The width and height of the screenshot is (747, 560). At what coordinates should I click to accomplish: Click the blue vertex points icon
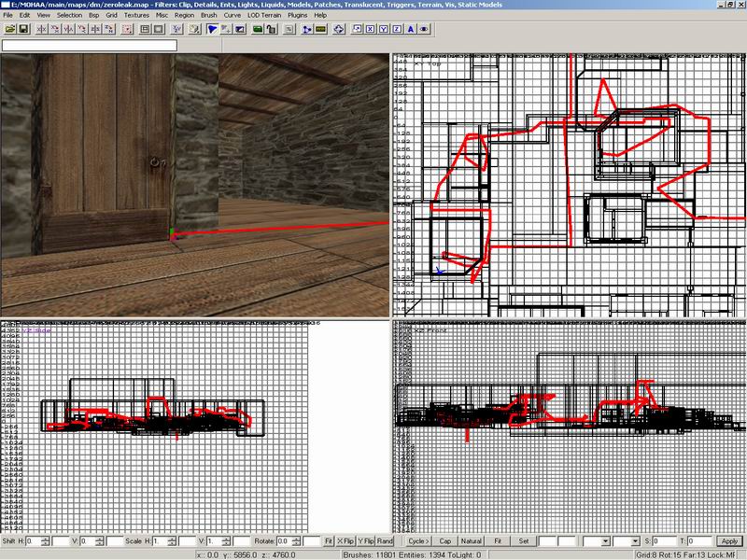click(307, 30)
